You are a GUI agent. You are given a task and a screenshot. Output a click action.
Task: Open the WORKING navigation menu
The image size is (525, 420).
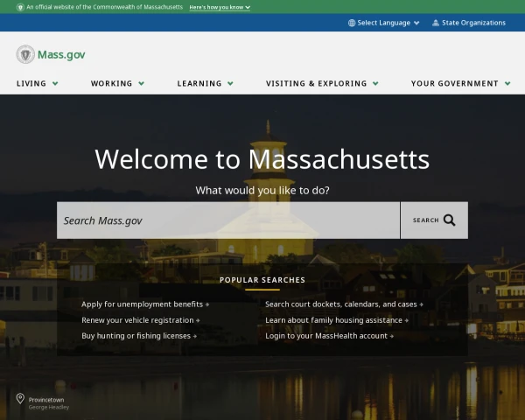point(117,83)
